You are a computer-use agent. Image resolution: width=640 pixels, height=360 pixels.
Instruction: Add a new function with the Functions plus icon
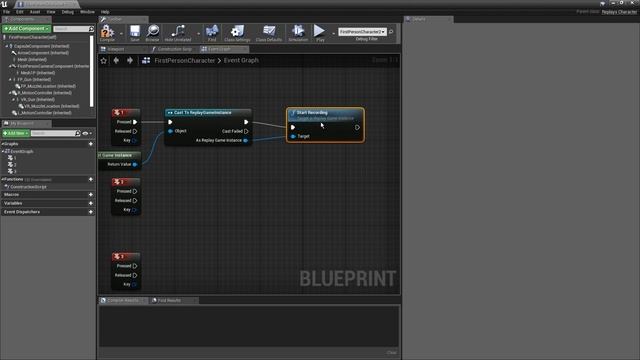click(91, 179)
